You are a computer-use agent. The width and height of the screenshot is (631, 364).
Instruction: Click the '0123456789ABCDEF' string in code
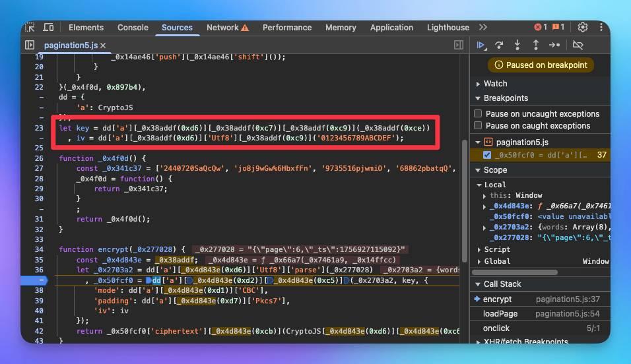(x=356, y=138)
